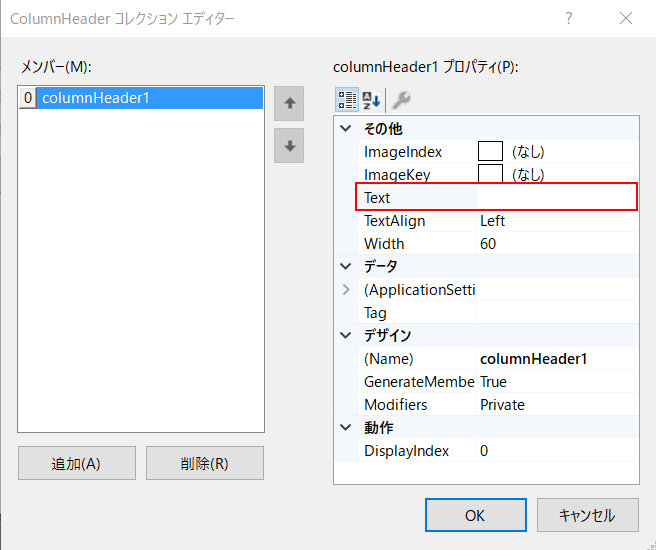Expand the (ApplicationSettings) property
This screenshot has width=656, height=550.
(346, 289)
